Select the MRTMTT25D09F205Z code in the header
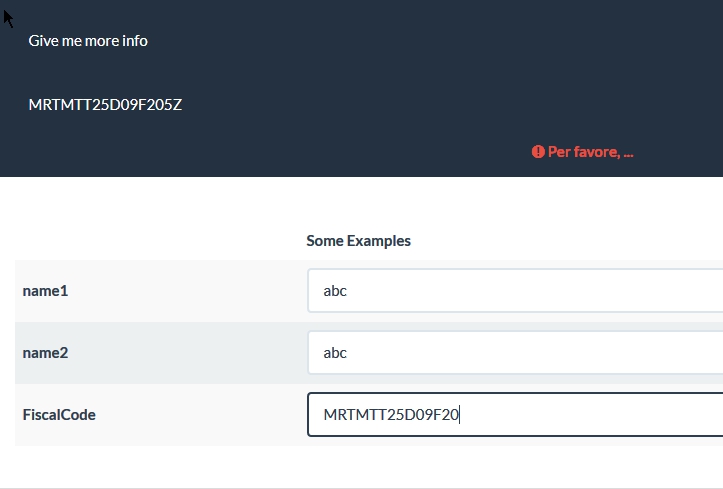This screenshot has height=489, width=723. pyautogui.click(x=105, y=104)
